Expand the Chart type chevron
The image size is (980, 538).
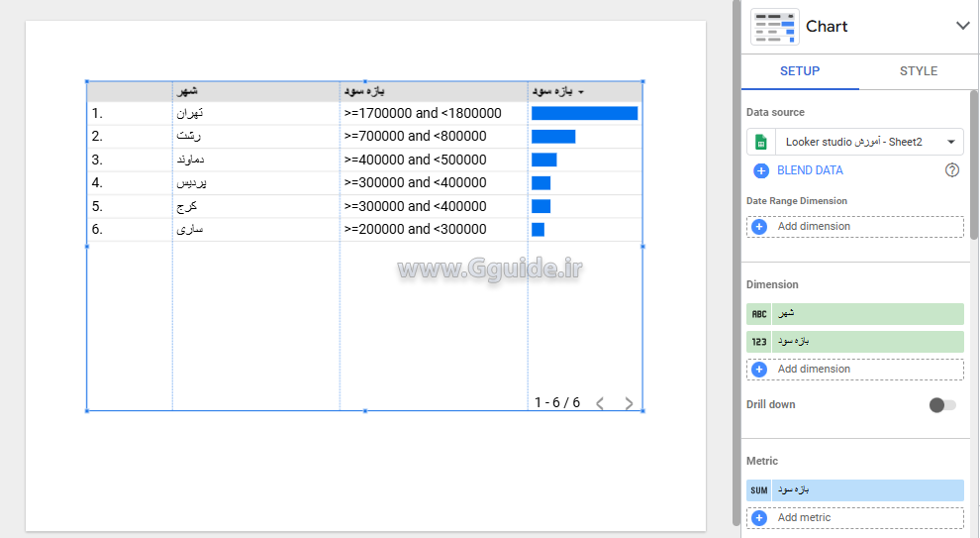click(x=962, y=26)
